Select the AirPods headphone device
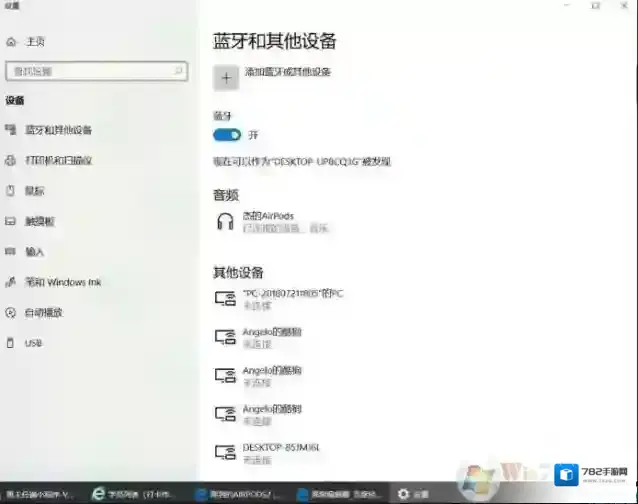The width and height of the screenshot is (638, 504). (x=273, y=222)
